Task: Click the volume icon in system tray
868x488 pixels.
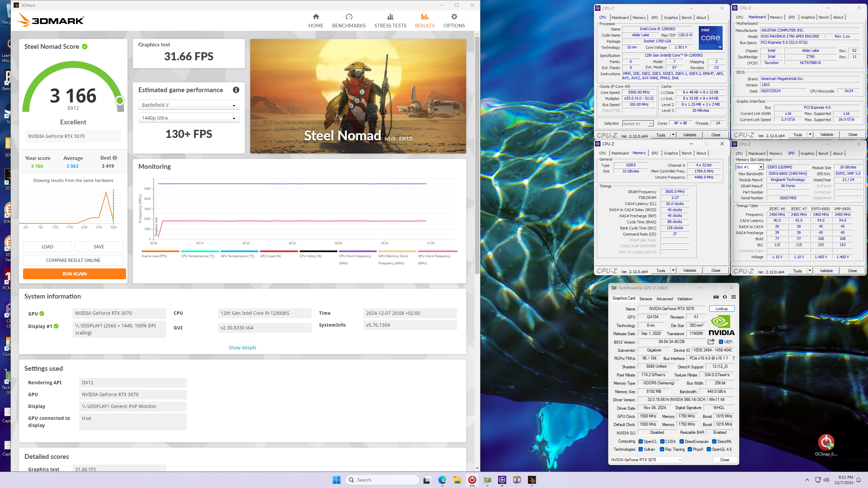Action: click(826, 480)
